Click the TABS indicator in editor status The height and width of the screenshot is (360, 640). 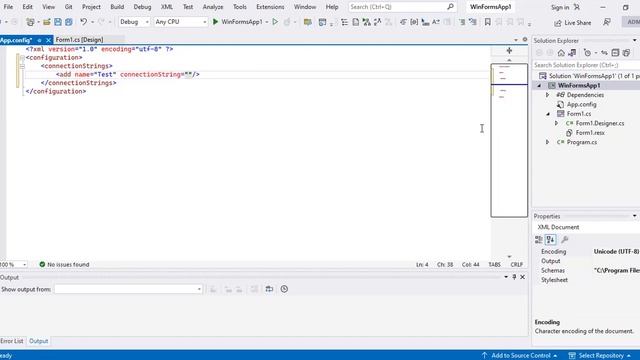(x=494, y=264)
